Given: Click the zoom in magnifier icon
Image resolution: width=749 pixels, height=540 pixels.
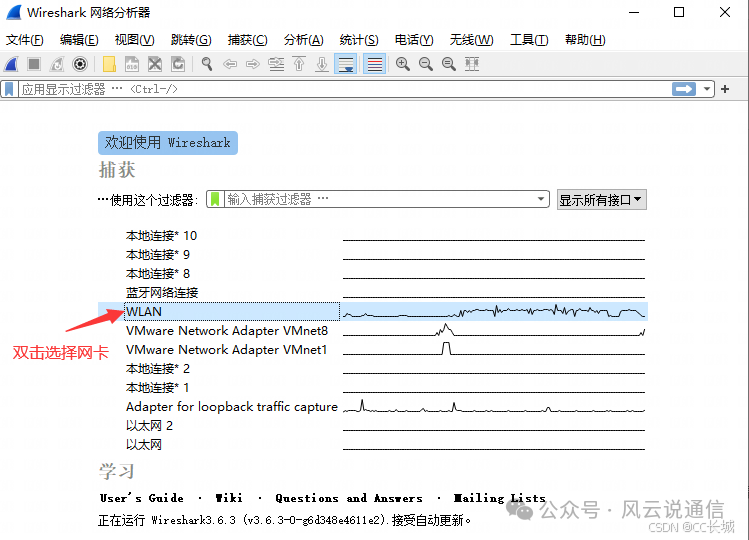Looking at the screenshot, I should coord(403,64).
